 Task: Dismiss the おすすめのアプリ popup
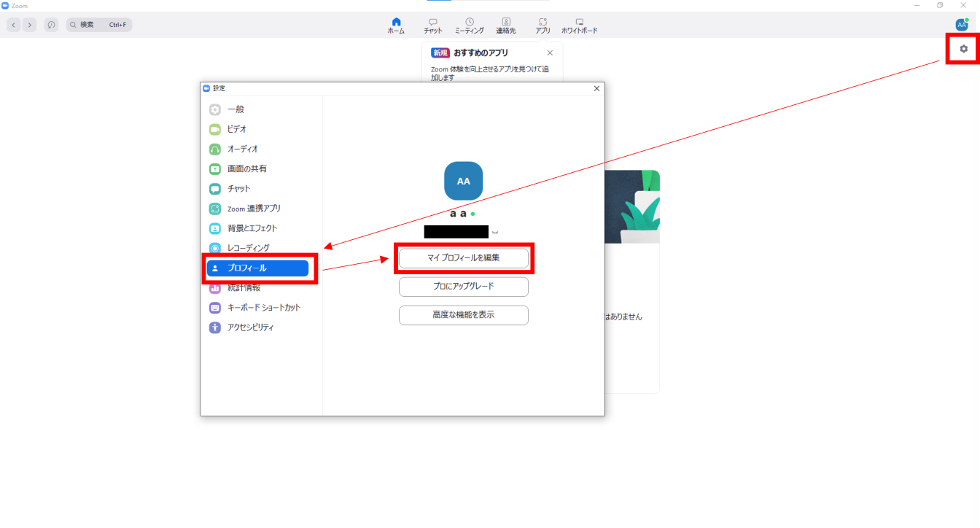tap(550, 53)
